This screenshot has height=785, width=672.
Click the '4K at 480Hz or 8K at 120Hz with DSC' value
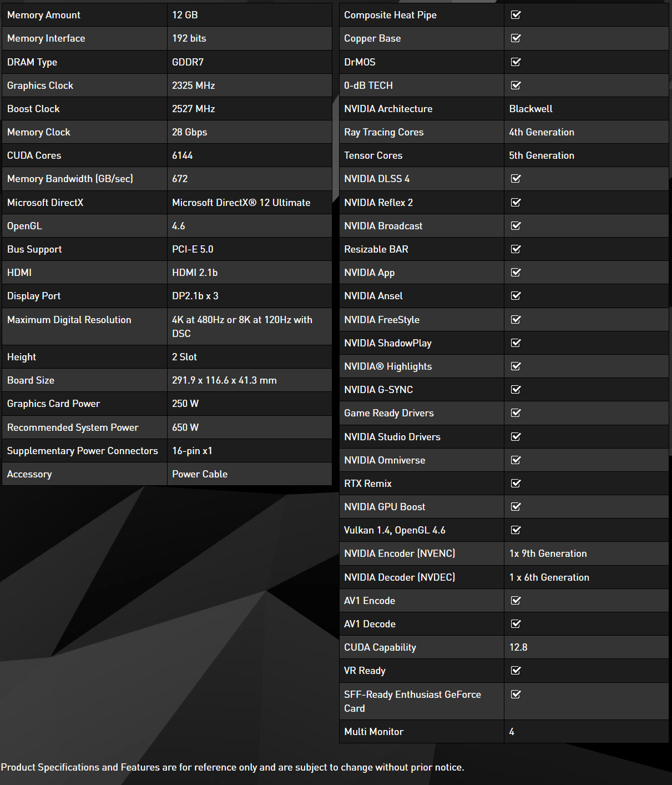(242, 326)
